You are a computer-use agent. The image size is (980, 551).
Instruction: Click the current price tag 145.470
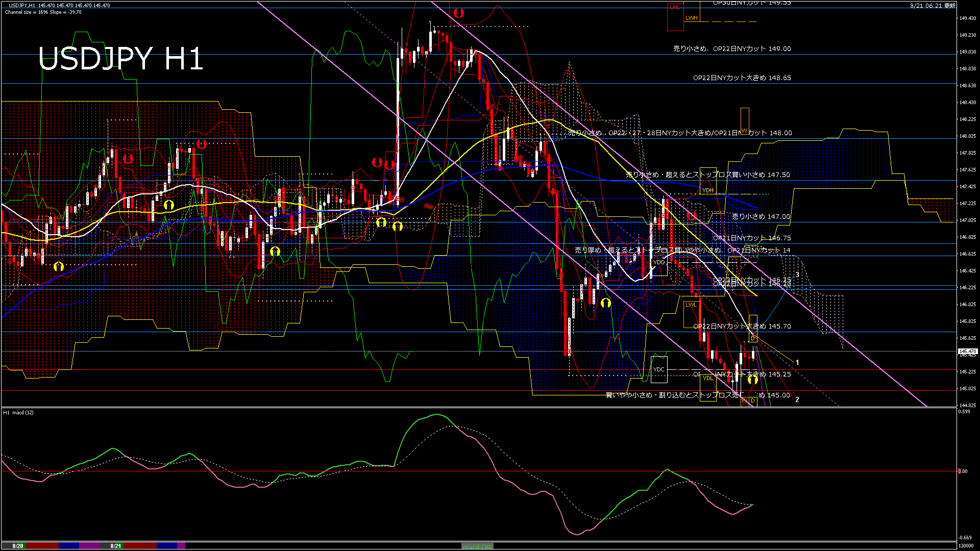[967, 352]
